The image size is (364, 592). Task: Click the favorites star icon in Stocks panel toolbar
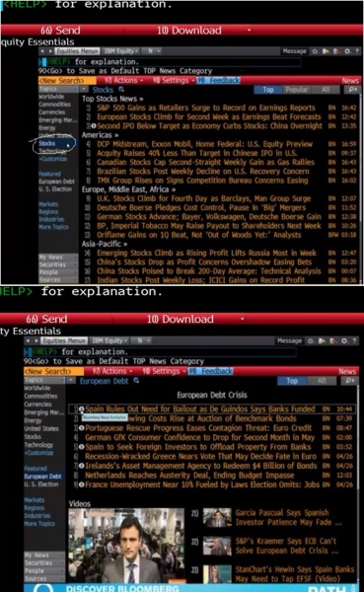tap(315, 51)
